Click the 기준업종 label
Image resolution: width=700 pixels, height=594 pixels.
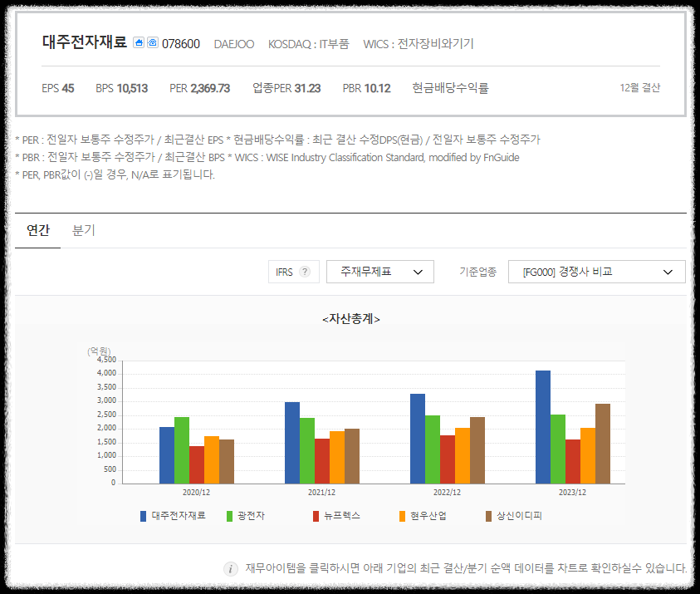[477, 272]
